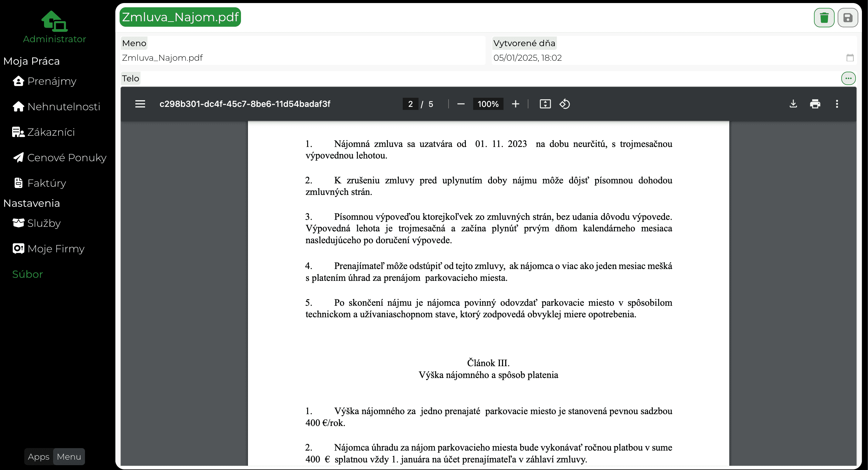
Task: Download the PDF file
Action: pos(793,104)
